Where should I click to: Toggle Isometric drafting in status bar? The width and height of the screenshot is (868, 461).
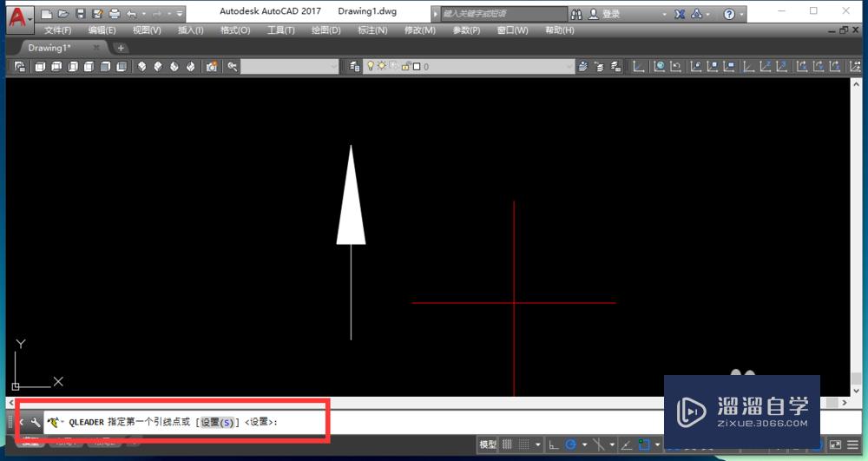[598, 445]
